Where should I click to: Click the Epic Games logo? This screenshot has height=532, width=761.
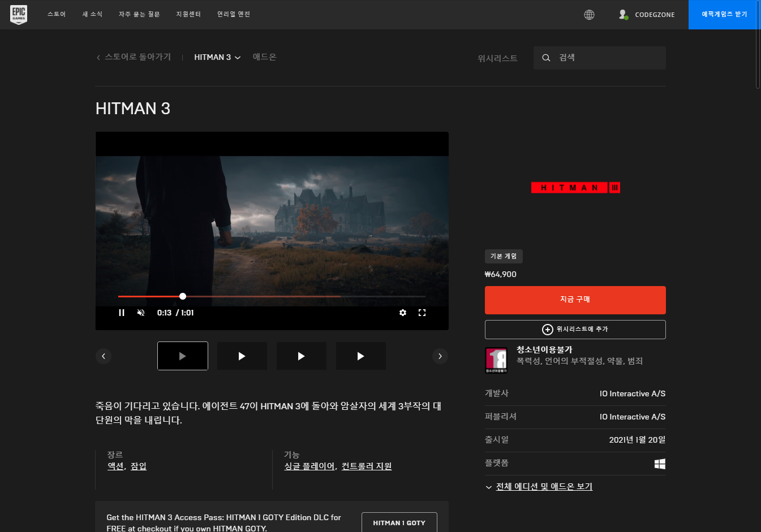[19, 15]
